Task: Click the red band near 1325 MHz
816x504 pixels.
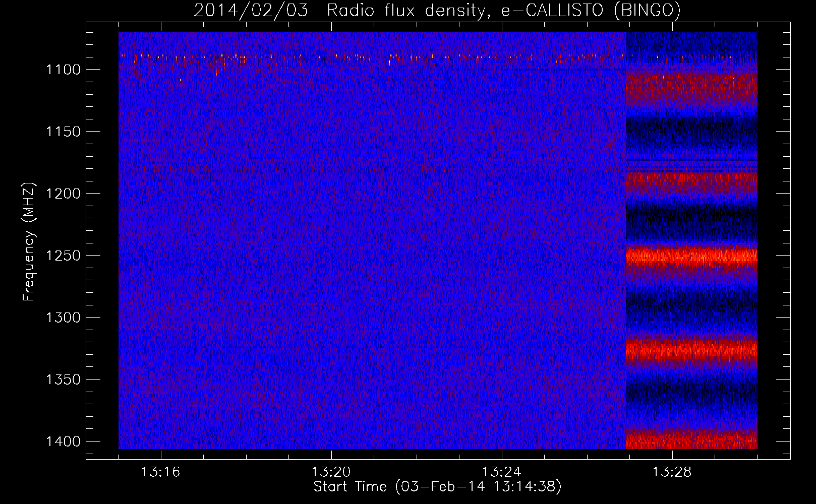Action: point(691,350)
